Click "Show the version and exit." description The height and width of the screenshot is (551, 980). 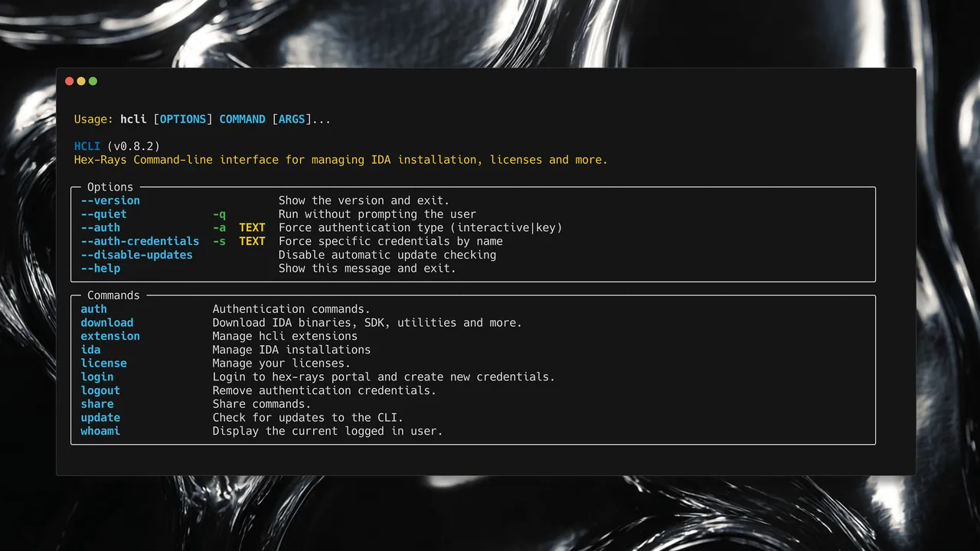(364, 201)
